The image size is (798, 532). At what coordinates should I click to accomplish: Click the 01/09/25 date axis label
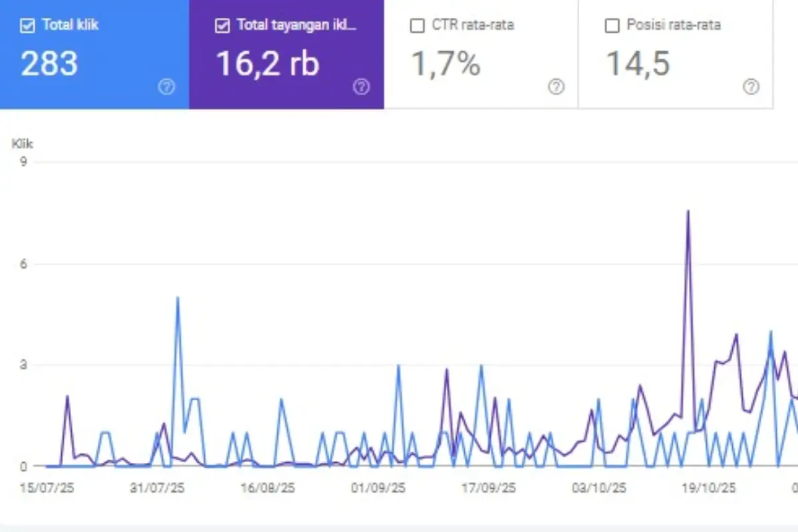[x=378, y=488]
